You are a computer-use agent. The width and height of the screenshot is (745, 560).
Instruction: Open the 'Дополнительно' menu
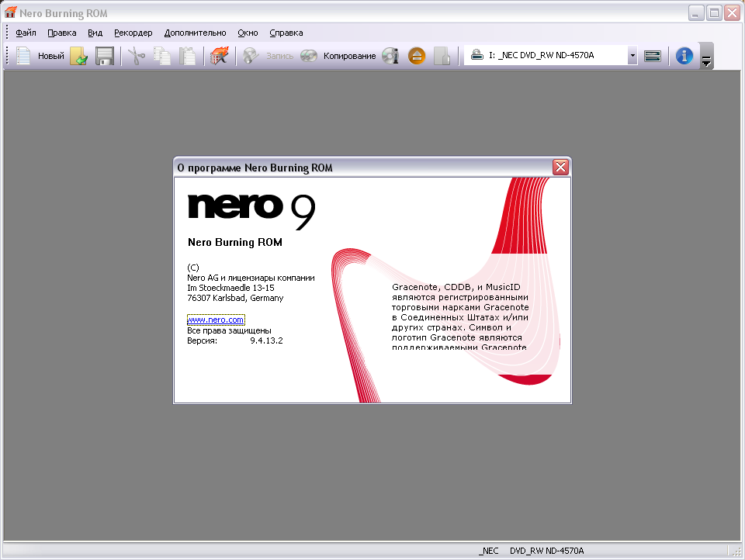click(x=196, y=33)
